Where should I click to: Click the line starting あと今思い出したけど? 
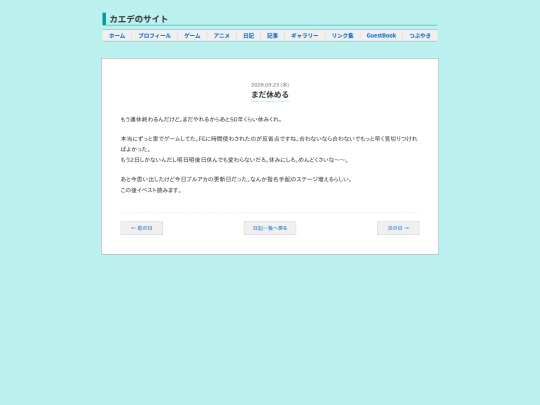236,179
